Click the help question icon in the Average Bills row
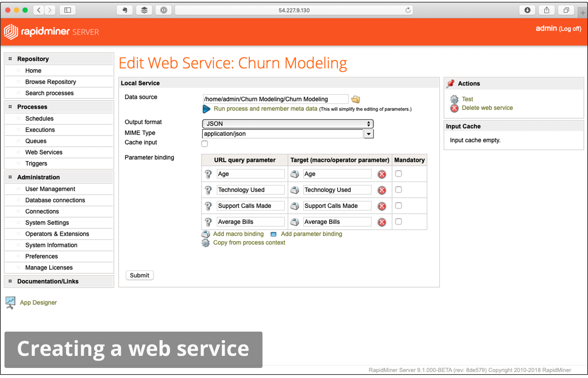Viewport: 588px width, 378px height. 208,222
